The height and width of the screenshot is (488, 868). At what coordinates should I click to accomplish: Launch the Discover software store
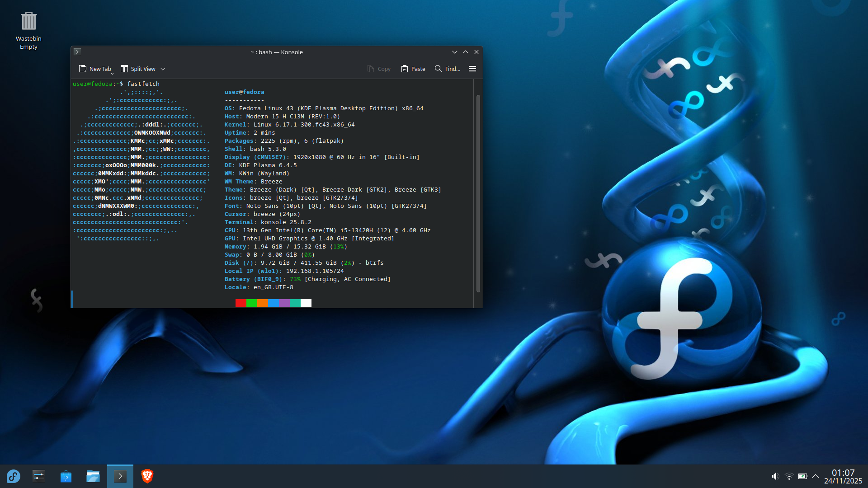(x=66, y=476)
